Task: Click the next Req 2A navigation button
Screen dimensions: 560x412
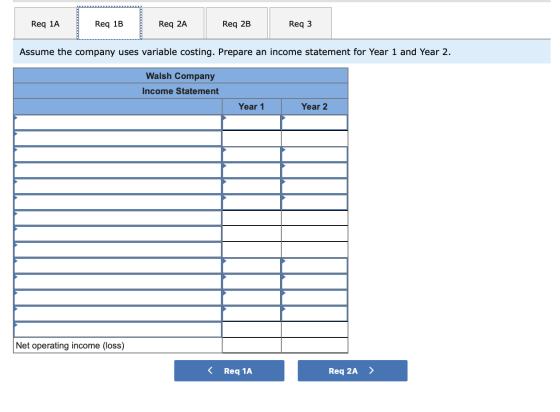Action: [x=352, y=371]
